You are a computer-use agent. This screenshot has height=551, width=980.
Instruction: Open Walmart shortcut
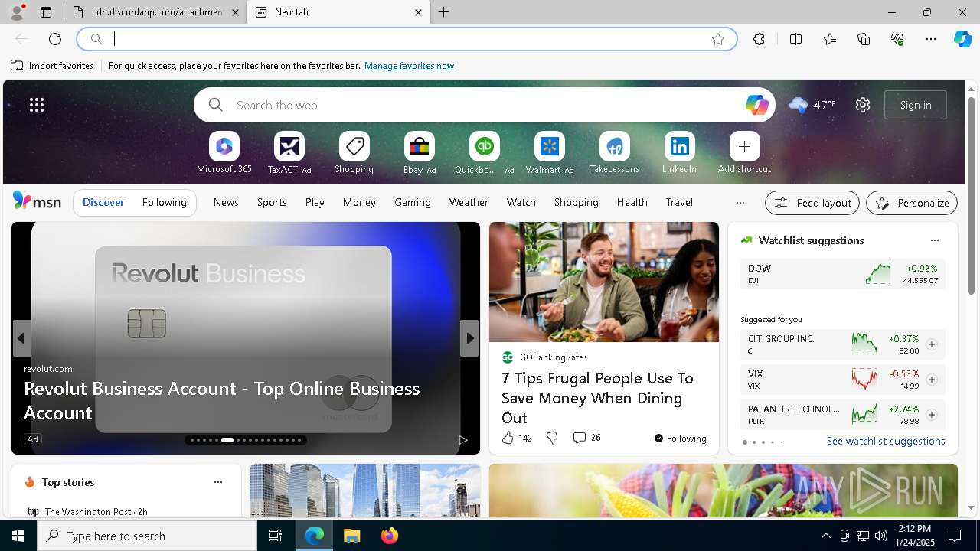click(549, 153)
